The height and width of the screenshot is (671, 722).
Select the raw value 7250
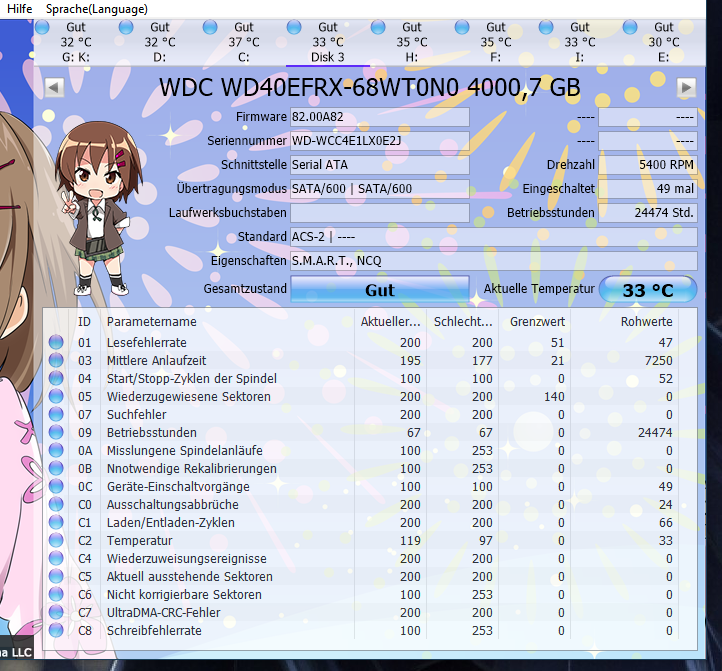[x=658, y=361]
